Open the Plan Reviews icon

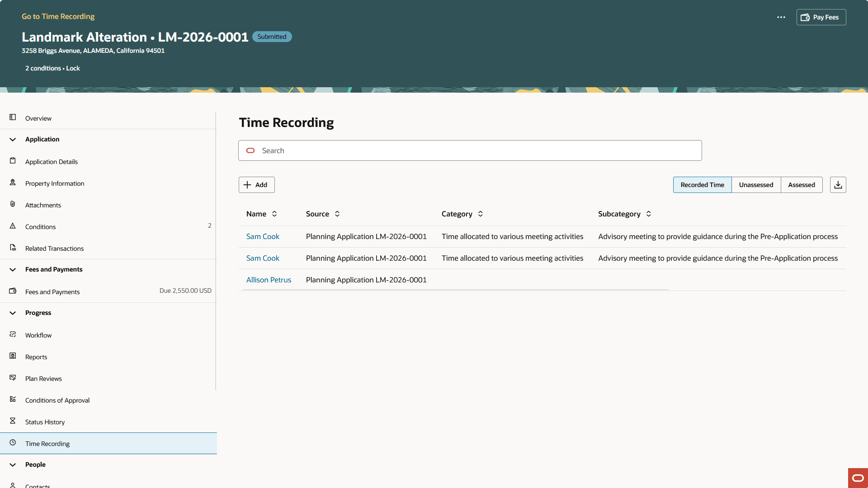pyautogui.click(x=12, y=377)
